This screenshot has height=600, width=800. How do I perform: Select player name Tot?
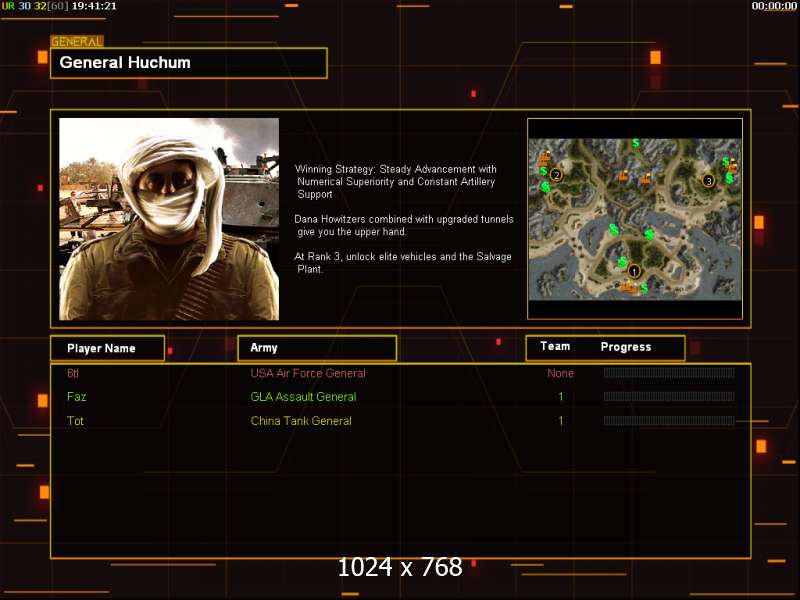(x=76, y=421)
